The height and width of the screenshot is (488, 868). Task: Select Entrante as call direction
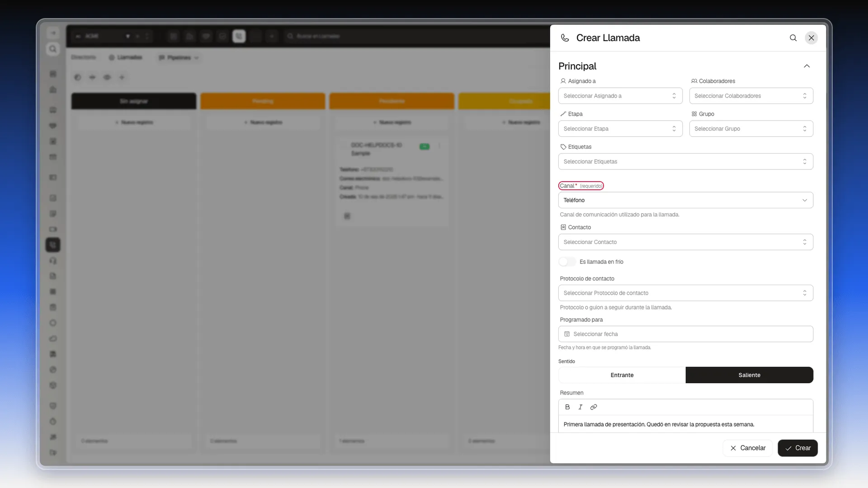coord(622,375)
